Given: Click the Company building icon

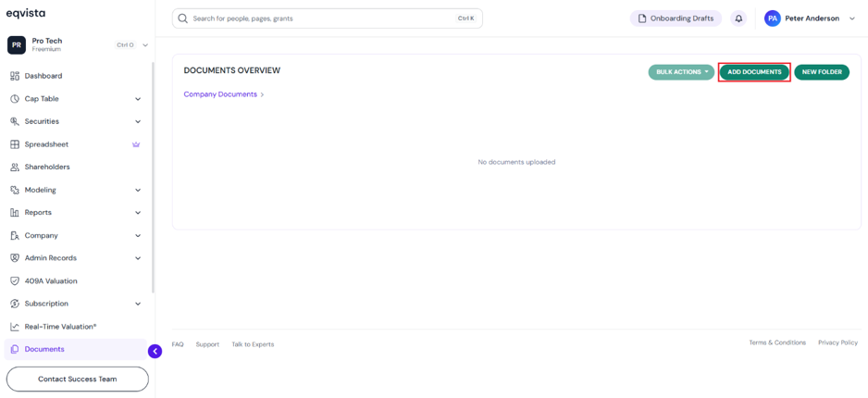Looking at the screenshot, I should (x=15, y=235).
